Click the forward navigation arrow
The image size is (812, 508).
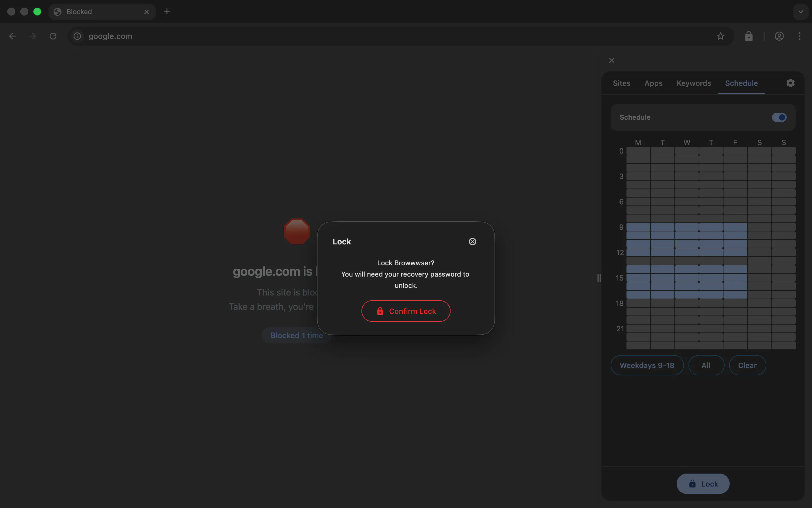32,36
